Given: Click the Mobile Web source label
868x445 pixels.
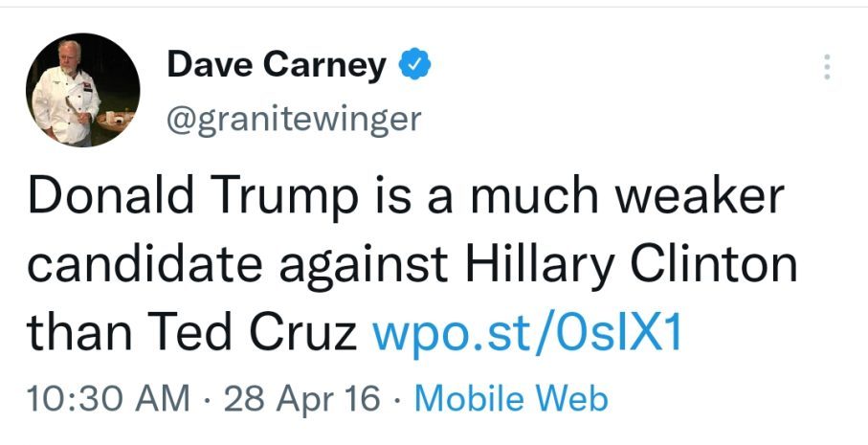Looking at the screenshot, I should [x=511, y=398].
